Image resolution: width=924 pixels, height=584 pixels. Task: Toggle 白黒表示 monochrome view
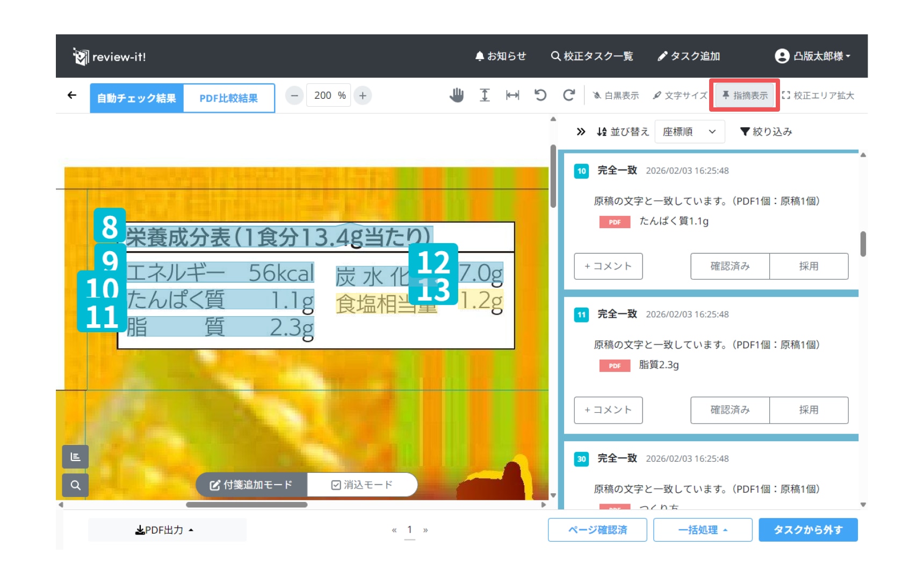616,96
